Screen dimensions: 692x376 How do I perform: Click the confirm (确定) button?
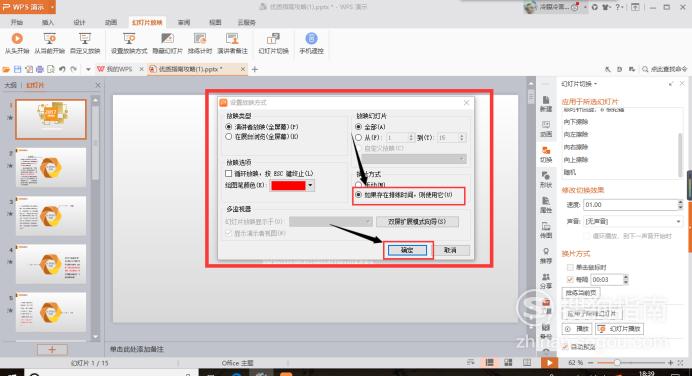(x=407, y=250)
